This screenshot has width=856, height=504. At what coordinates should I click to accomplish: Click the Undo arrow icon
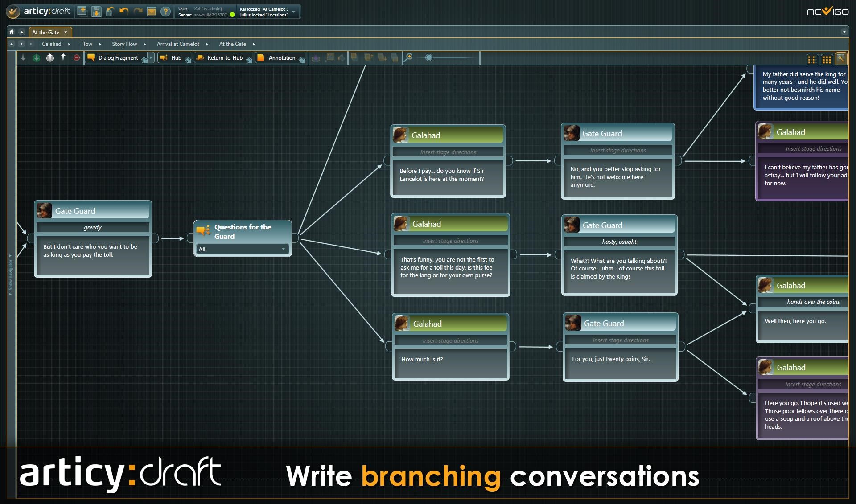point(124,11)
